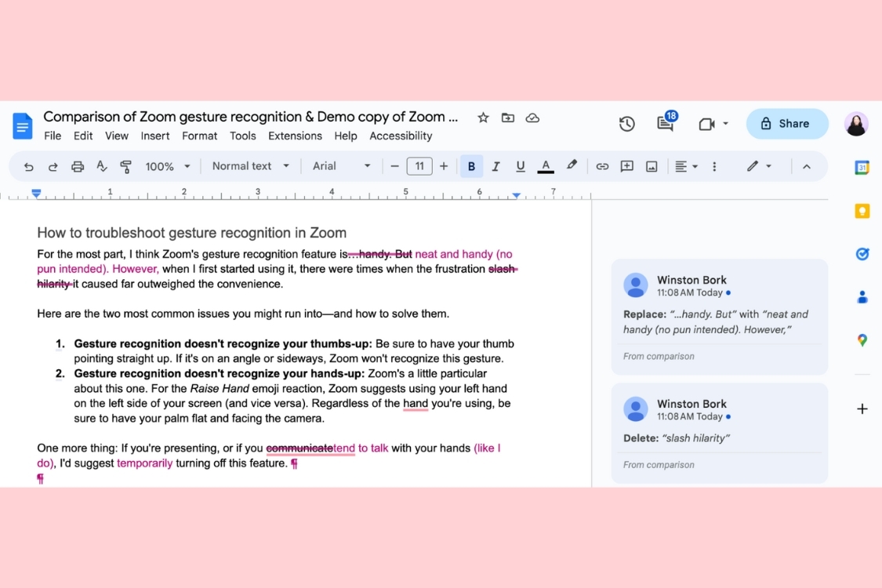This screenshot has height=588, width=882.
Task: Redo the last action
Action: (x=53, y=166)
